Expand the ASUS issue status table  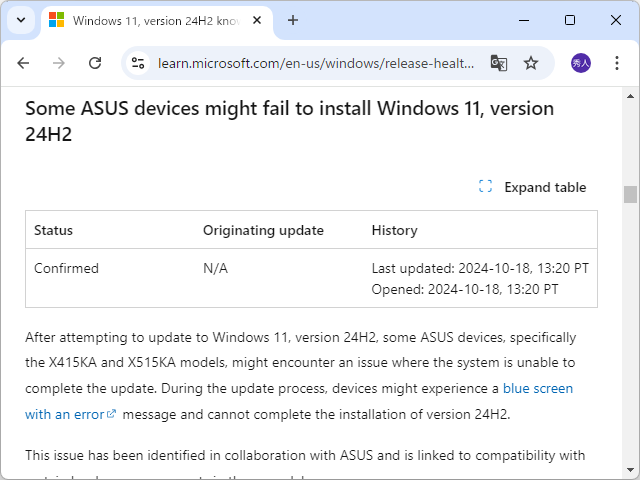(533, 187)
